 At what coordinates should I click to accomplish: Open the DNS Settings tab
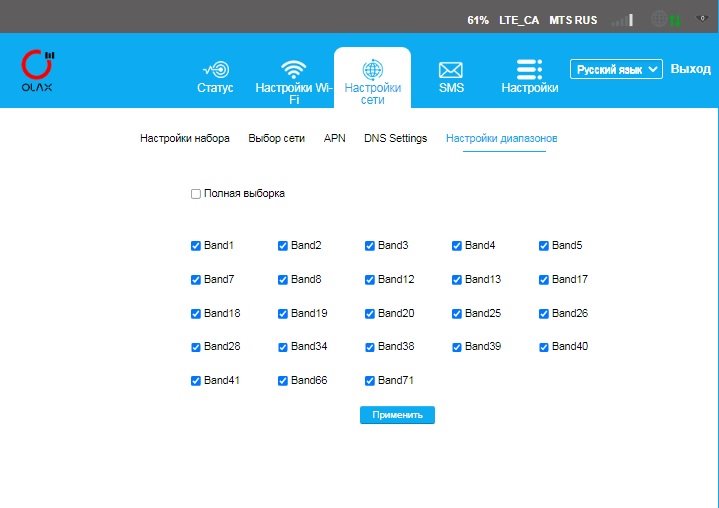(x=395, y=138)
